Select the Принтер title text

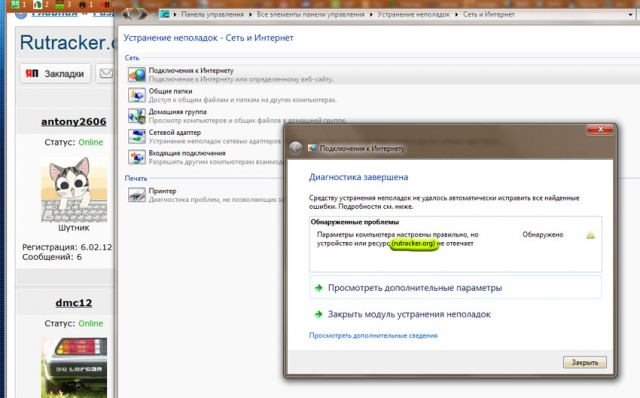162,191
